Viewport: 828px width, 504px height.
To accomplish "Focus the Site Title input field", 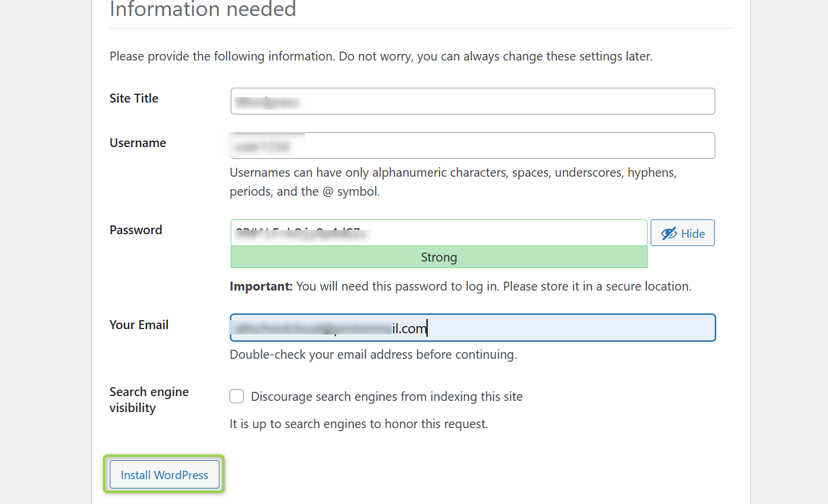I will click(x=473, y=101).
